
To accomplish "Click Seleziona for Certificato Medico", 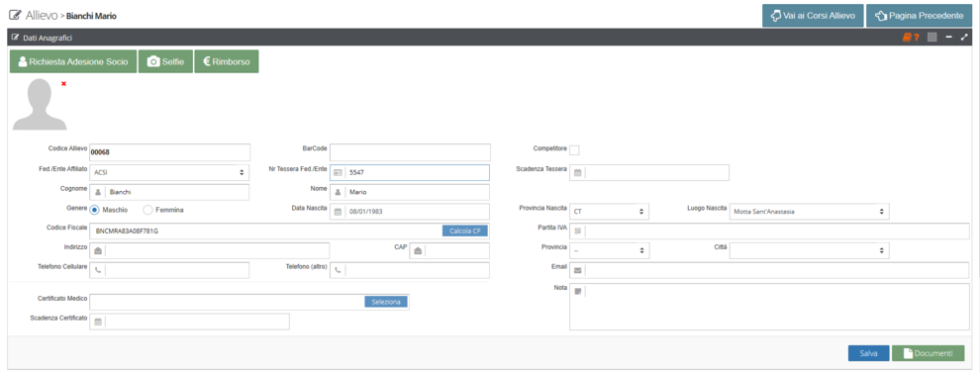I will point(386,302).
